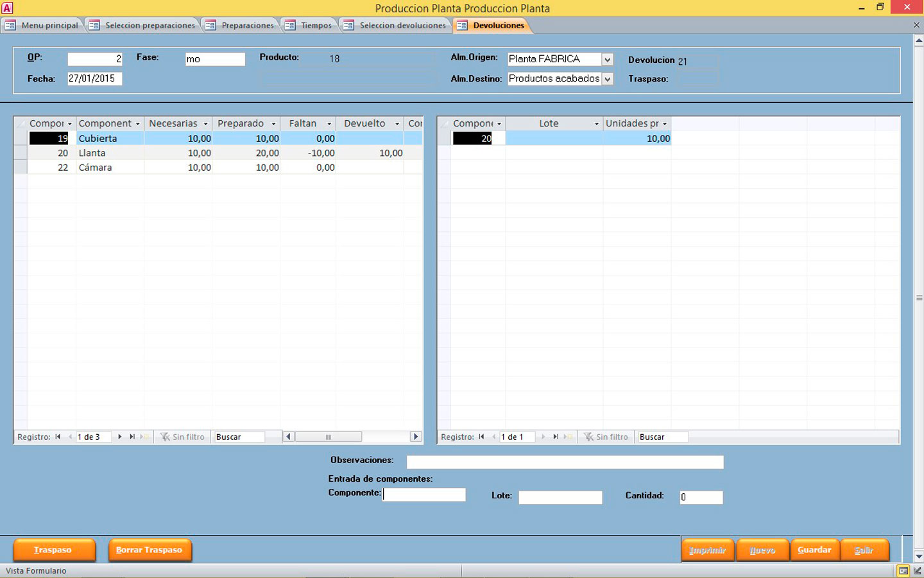Jump to last record in left grid
This screenshot has width=924, height=578.
point(132,437)
